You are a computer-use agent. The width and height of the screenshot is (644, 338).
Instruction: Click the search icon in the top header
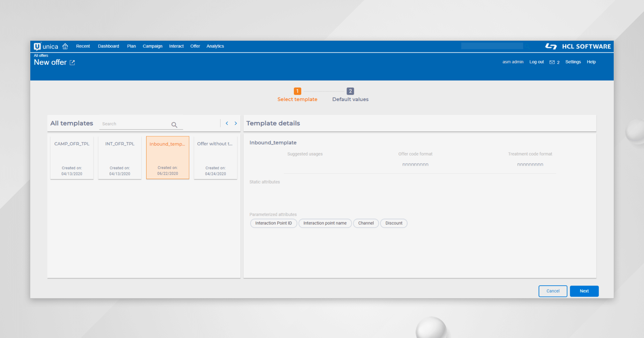click(527, 46)
